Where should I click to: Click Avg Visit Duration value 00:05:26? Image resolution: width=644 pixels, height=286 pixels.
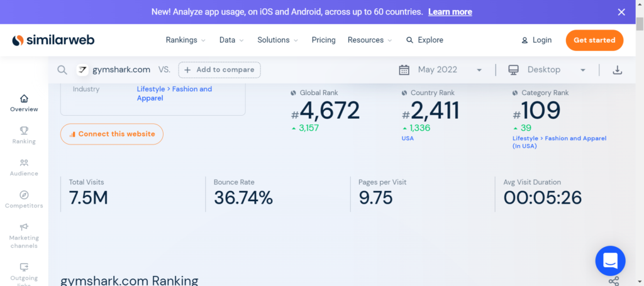(543, 198)
